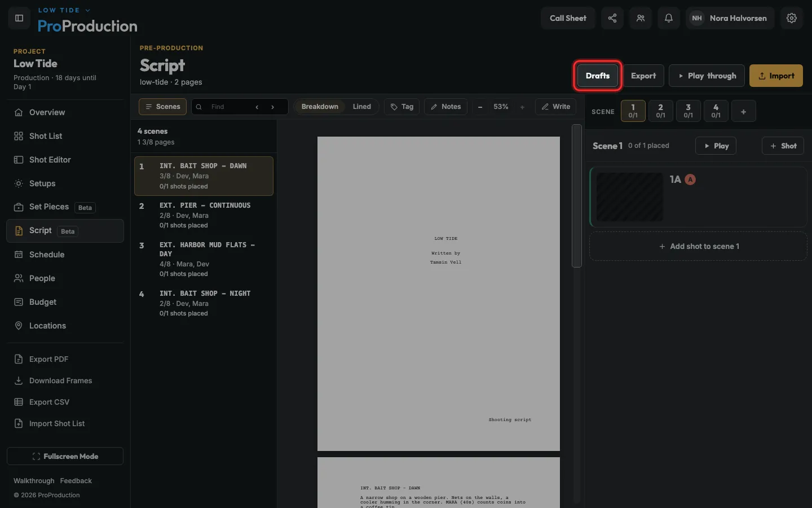Switch script view to Lined
812x508 pixels.
tap(362, 107)
